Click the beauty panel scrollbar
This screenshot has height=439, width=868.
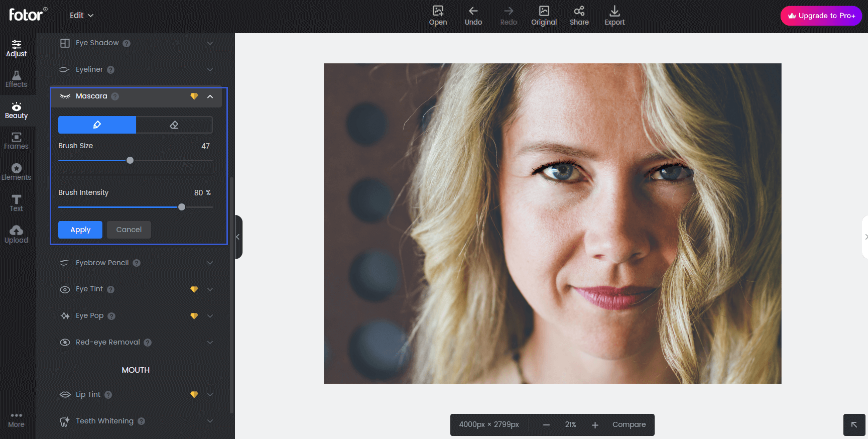pos(231,295)
